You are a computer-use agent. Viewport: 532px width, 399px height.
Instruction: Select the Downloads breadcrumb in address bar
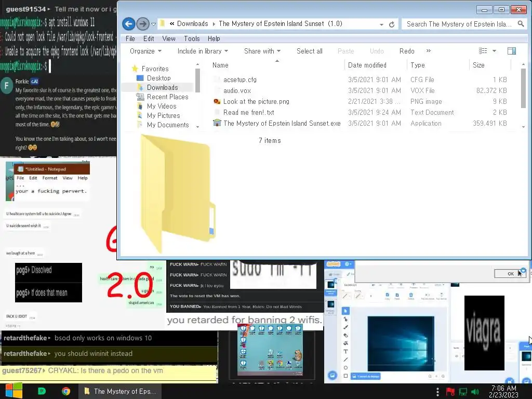192,24
